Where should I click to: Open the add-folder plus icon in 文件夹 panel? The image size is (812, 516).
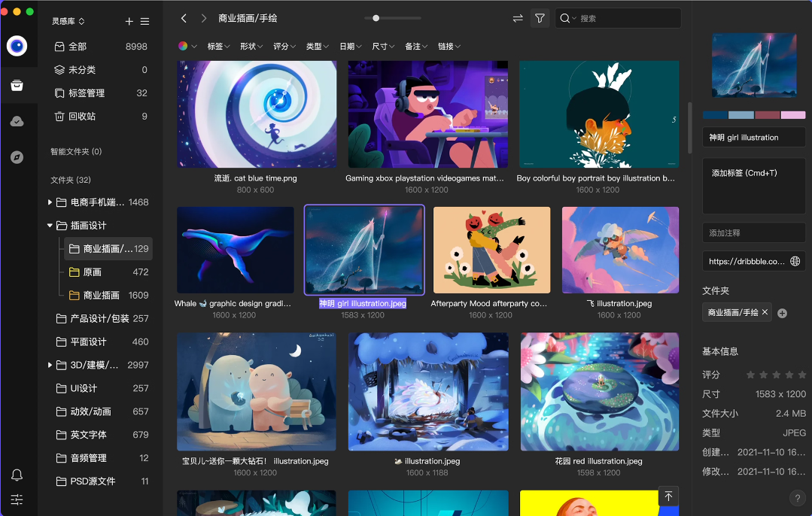point(783,312)
